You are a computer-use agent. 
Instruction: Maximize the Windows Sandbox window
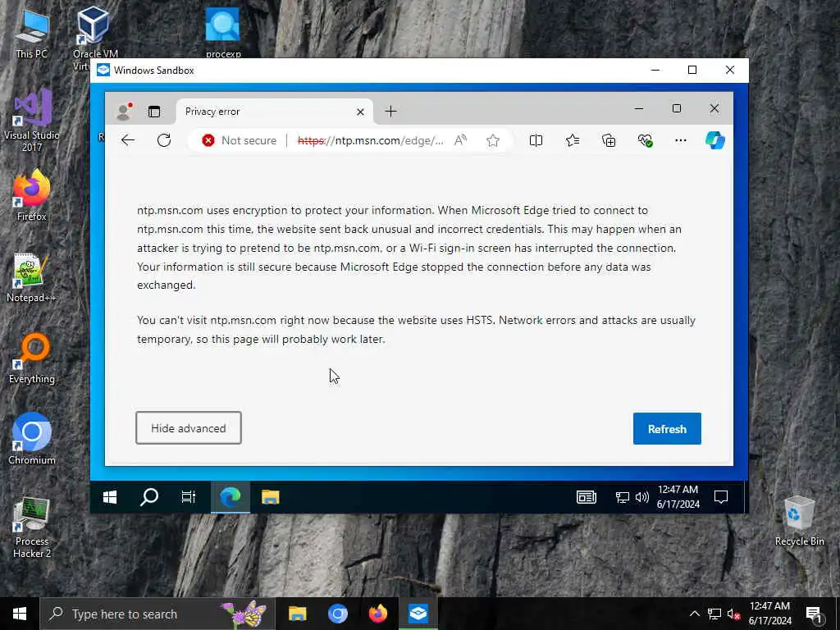692,71
